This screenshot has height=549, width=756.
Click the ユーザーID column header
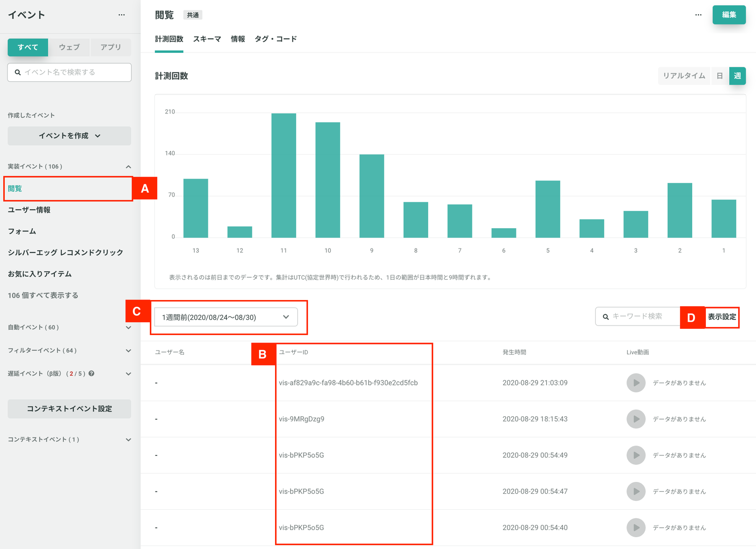(293, 352)
